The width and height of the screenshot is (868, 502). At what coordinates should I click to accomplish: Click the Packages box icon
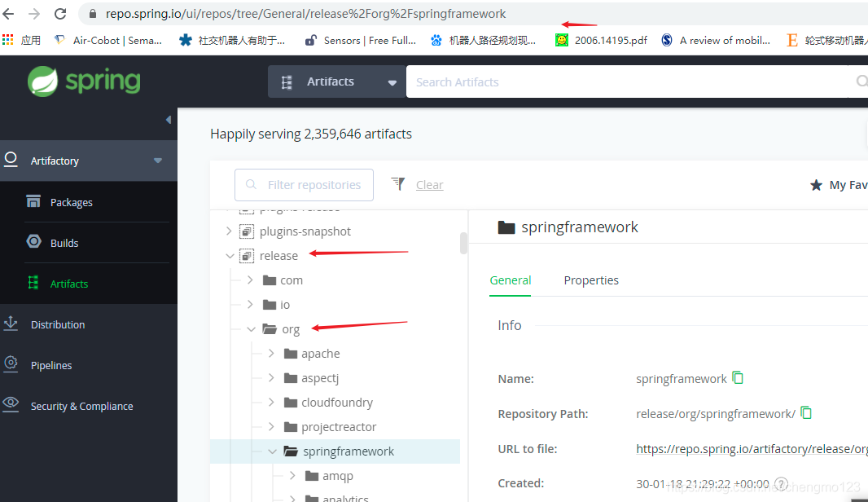click(x=33, y=201)
